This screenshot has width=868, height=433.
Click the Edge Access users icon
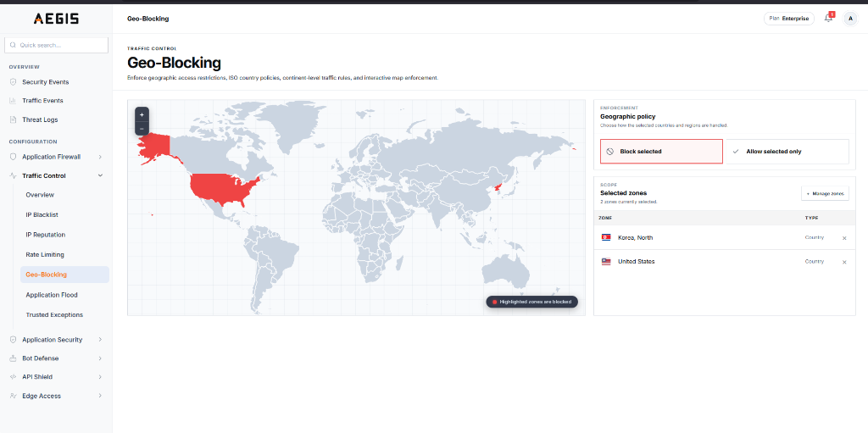click(14, 396)
